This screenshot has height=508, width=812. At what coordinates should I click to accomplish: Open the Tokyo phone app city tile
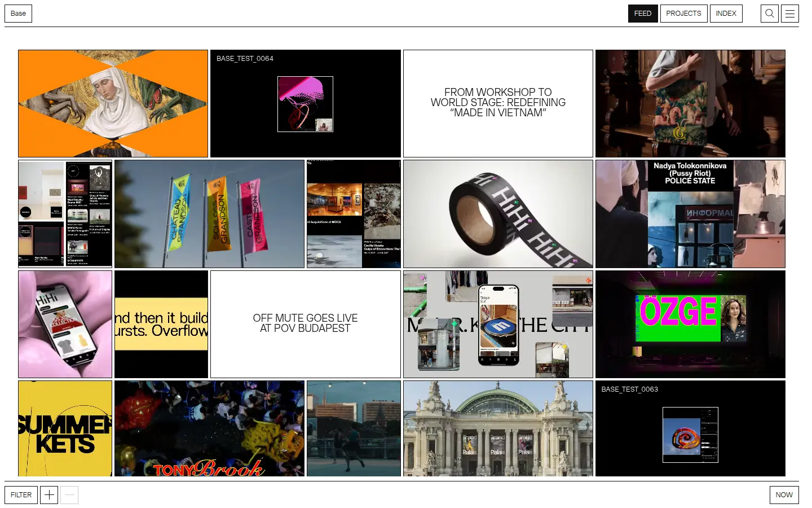click(498, 324)
